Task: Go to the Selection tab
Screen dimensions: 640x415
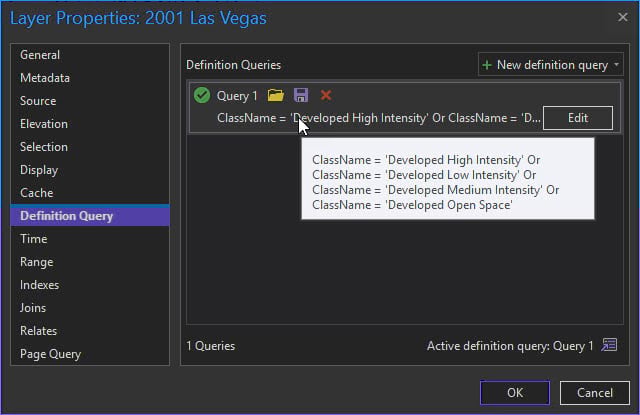Action: pos(90,147)
